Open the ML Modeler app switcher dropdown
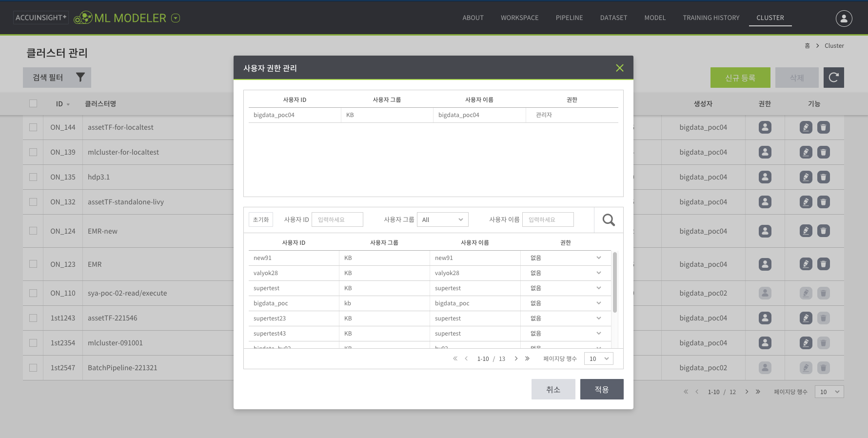The height and width of the screenshot is (438, 868). point(176,18)
